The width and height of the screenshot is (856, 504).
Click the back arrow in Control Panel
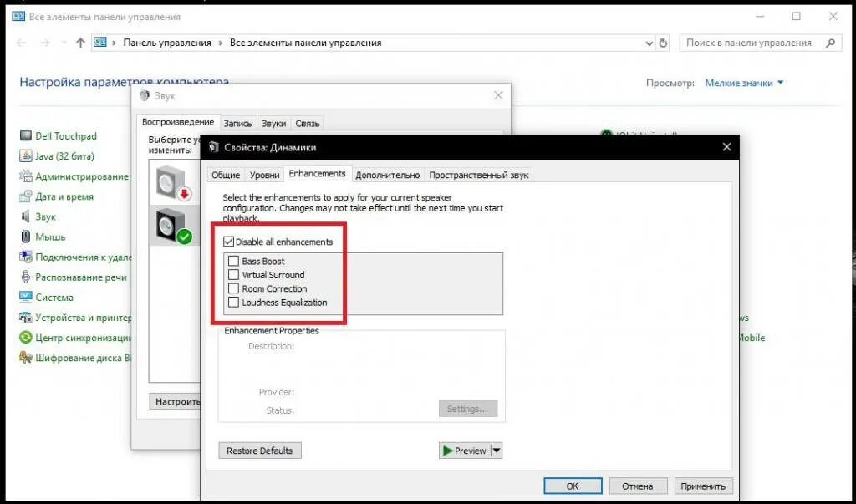click(21, 43)
